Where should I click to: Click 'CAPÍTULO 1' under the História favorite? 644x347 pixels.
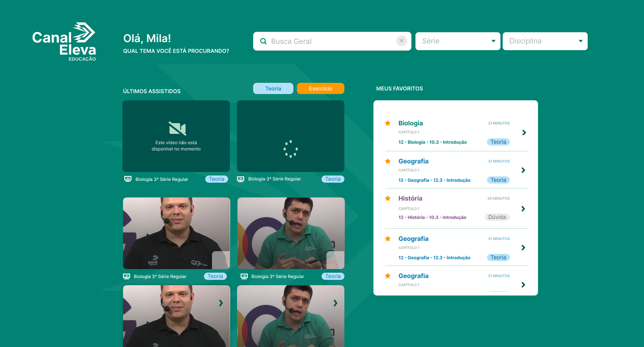(409, 209)
